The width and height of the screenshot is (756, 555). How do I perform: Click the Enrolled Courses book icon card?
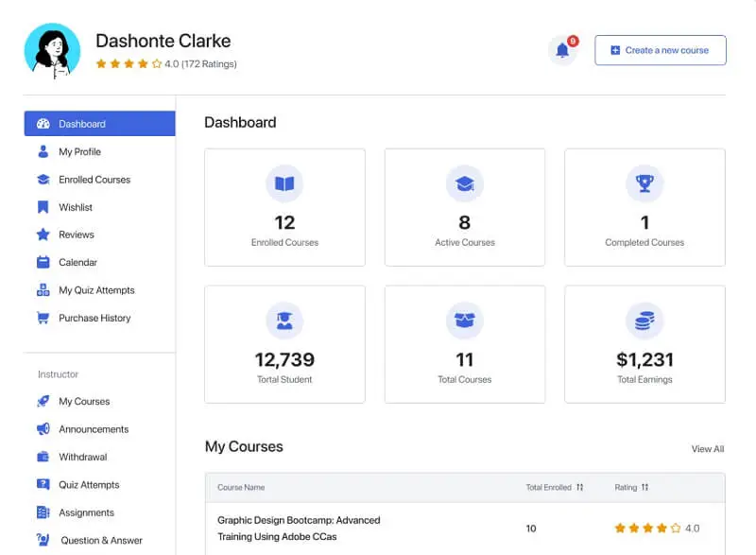pyautogui.click(x=284, y=184)
